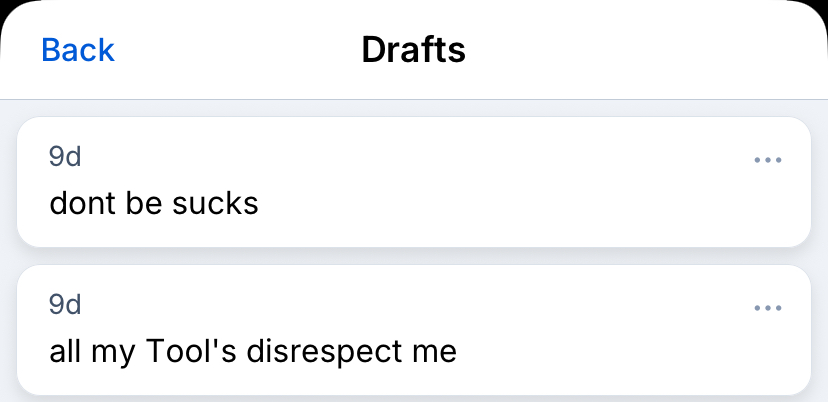The image size is (828, 402).
Task: Click the 9d timestamp on "dont be sucks" draft
Action: point(65,157)
